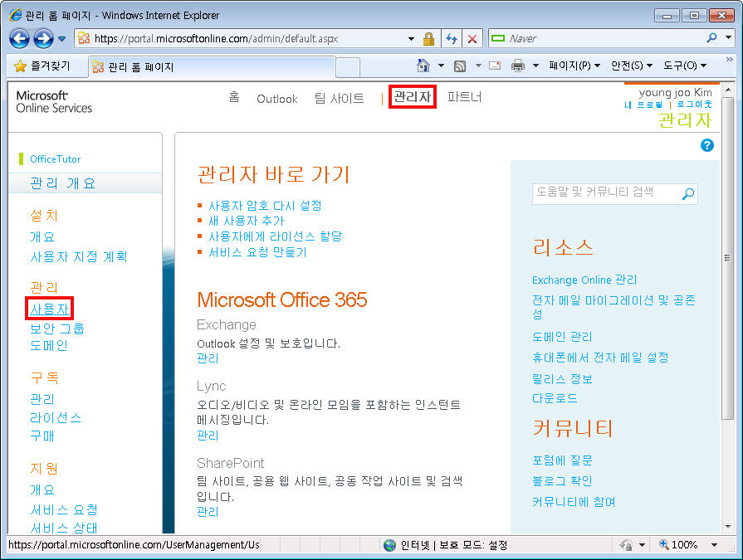This screenshot has width=743, height=560.
Task: Select the 관리자 navigation tab
Action: [413, 96]
